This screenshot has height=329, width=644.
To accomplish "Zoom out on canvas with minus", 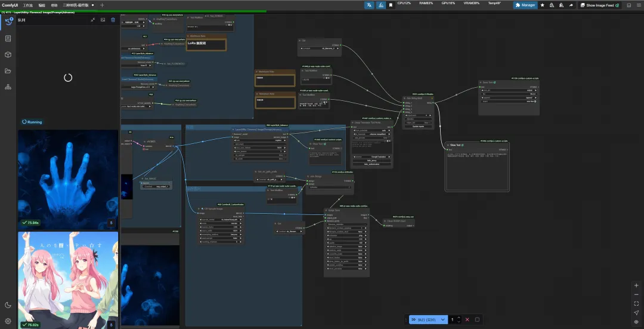I will pyautogui.click(x=637, y=294).
